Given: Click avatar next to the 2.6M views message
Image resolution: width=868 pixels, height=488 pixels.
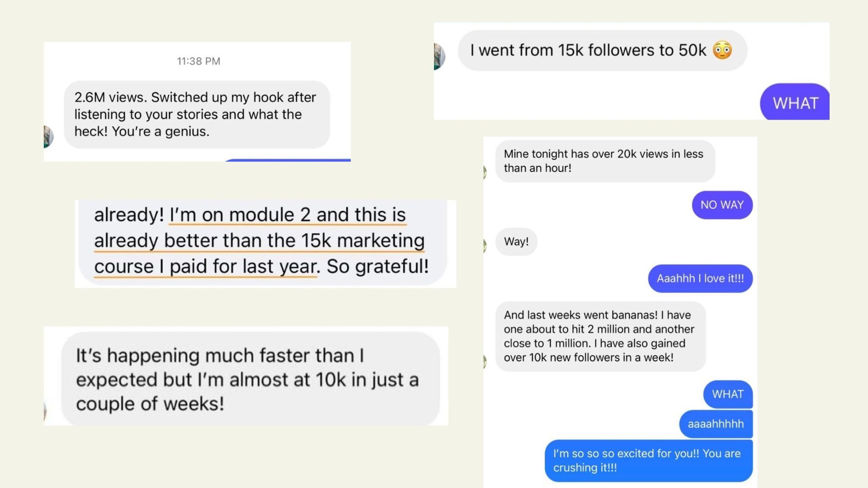Looking at the screenshot, I should tap(48, 136).
